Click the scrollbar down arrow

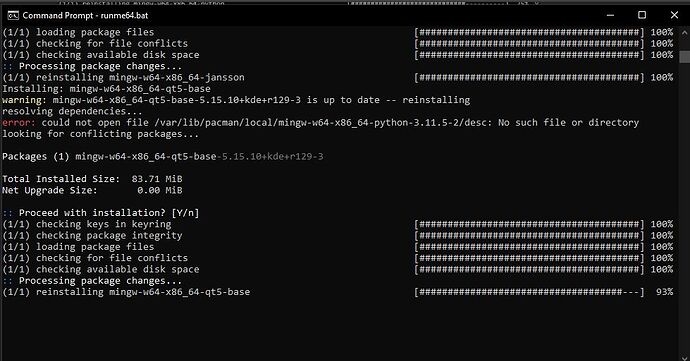(x=685, y=356)
